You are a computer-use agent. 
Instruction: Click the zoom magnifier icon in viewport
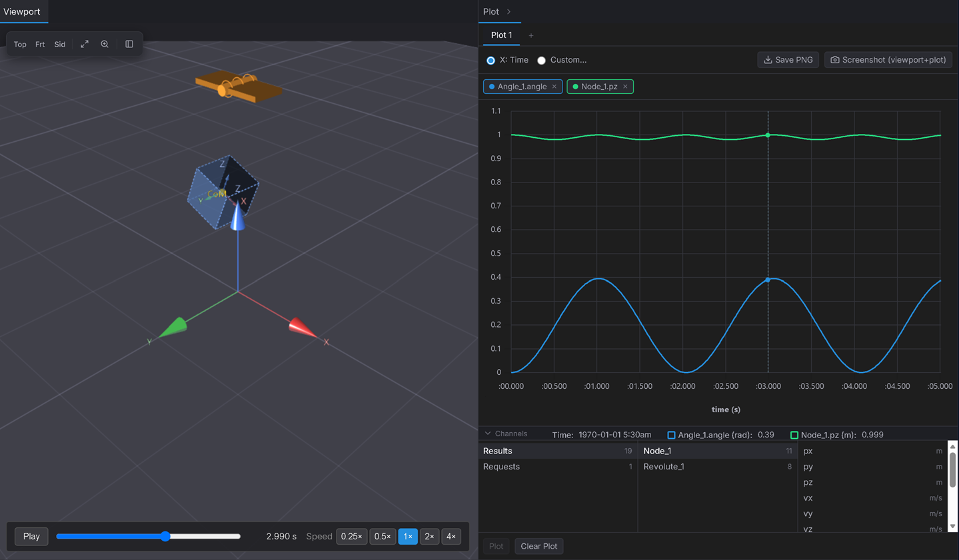[x=105, y=44]
